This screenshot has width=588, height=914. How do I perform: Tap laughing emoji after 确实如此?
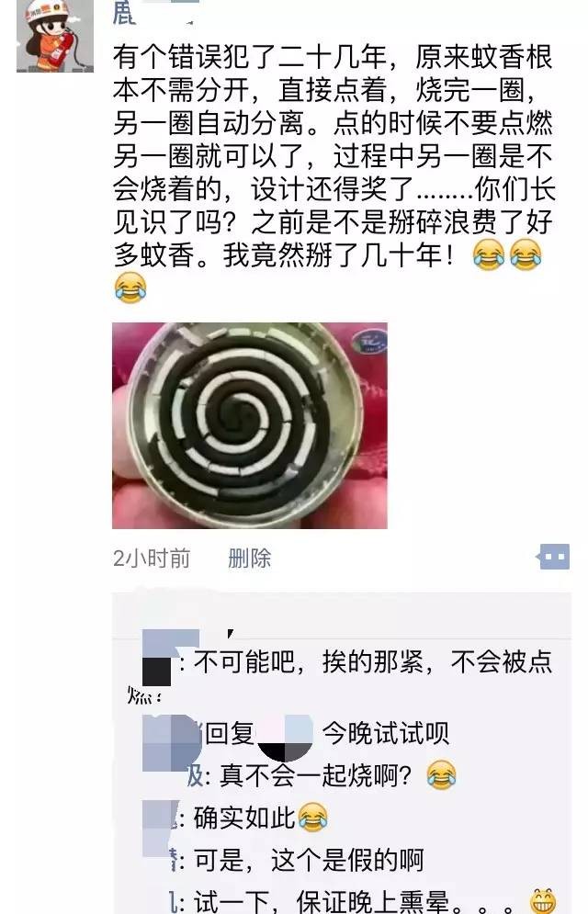click(x=313, y=818)
